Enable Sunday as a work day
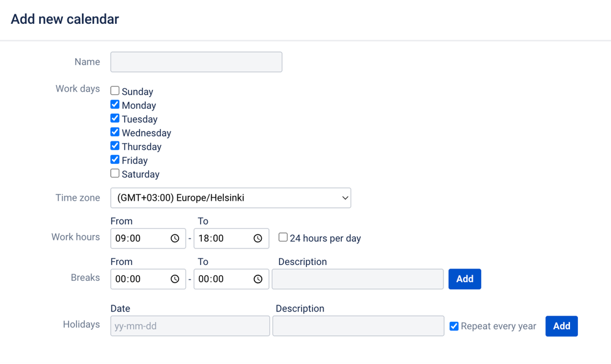 [x=115, y=91]
